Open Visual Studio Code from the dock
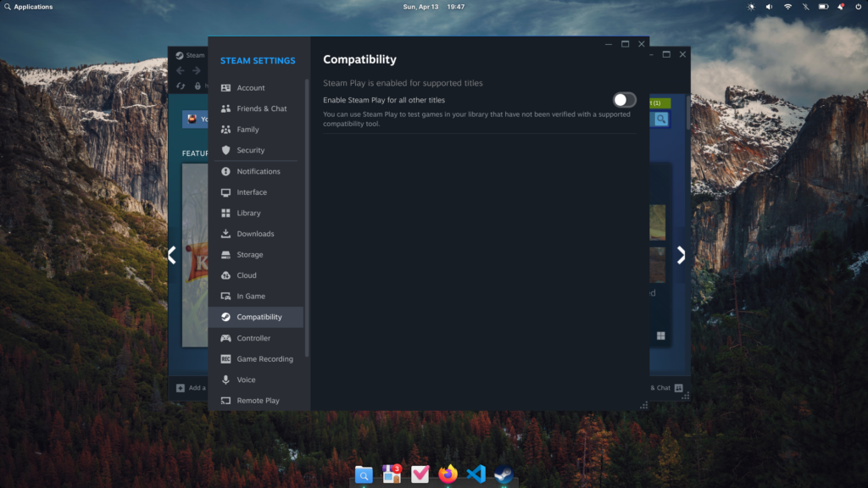This screenshot has width=868, height=488. 476,474
